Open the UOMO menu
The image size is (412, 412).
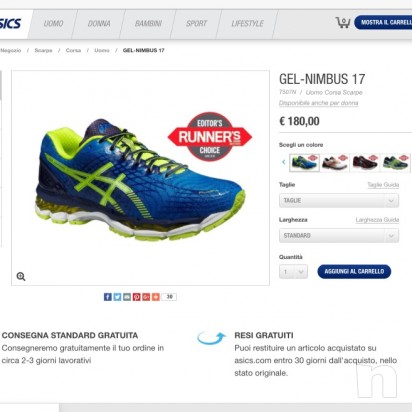[x=53, y=24]
